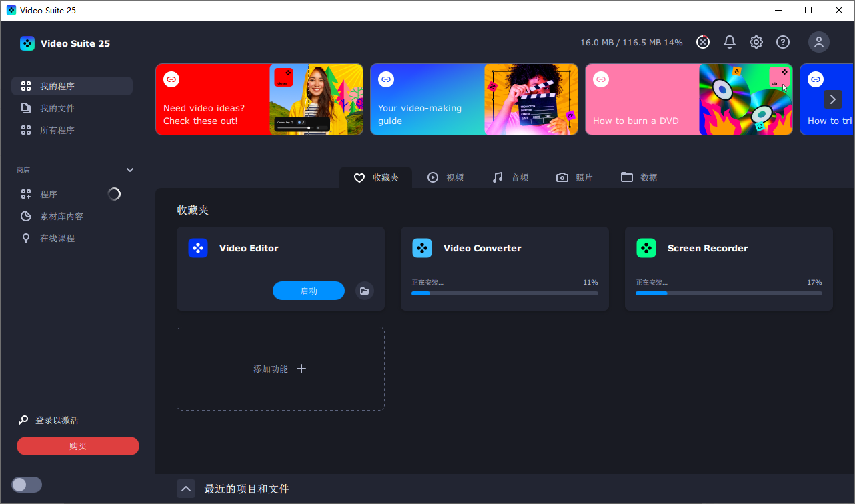Click the 17% install percentage
This screenshot has width=855, height=504.
(814, 283)
